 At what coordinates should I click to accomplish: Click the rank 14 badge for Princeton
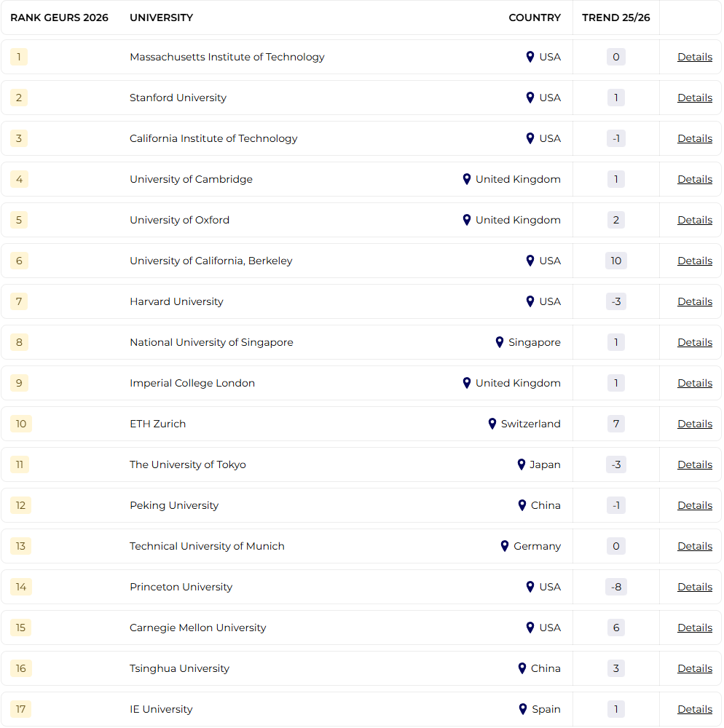[21, 587]
